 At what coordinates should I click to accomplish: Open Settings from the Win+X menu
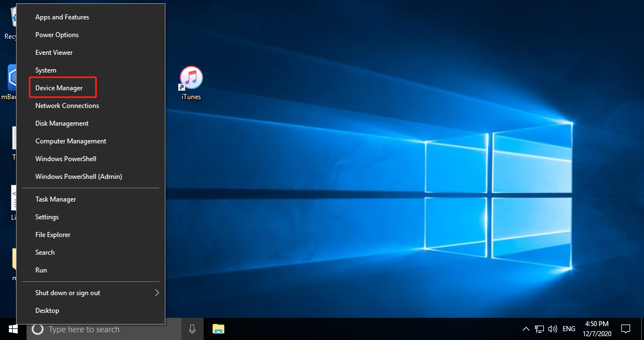[x=91, y=217]
